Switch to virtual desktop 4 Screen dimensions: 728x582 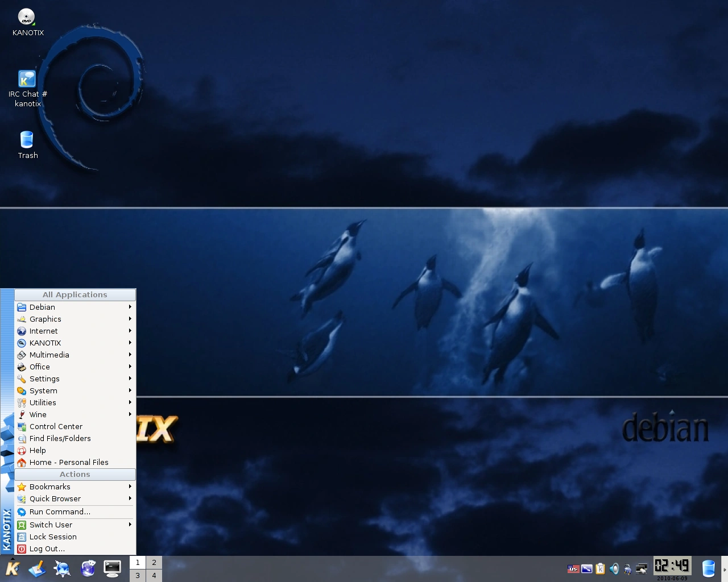click(x=154, y=575)
